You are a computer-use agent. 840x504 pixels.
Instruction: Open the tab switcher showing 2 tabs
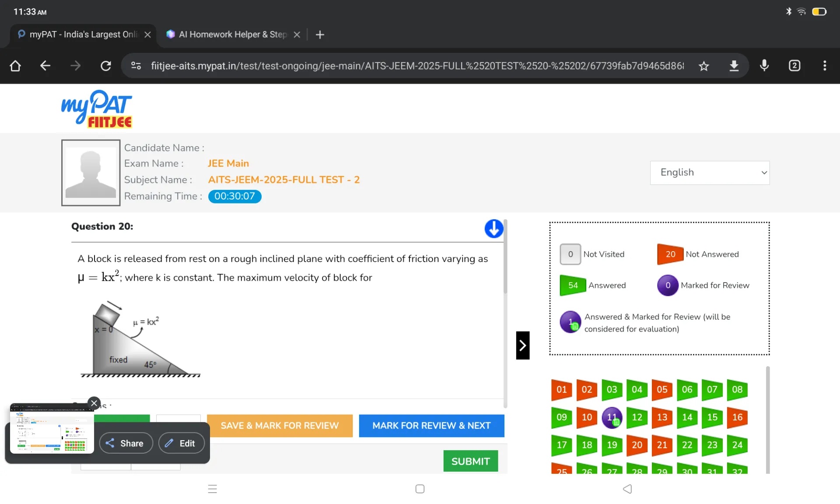794,66
